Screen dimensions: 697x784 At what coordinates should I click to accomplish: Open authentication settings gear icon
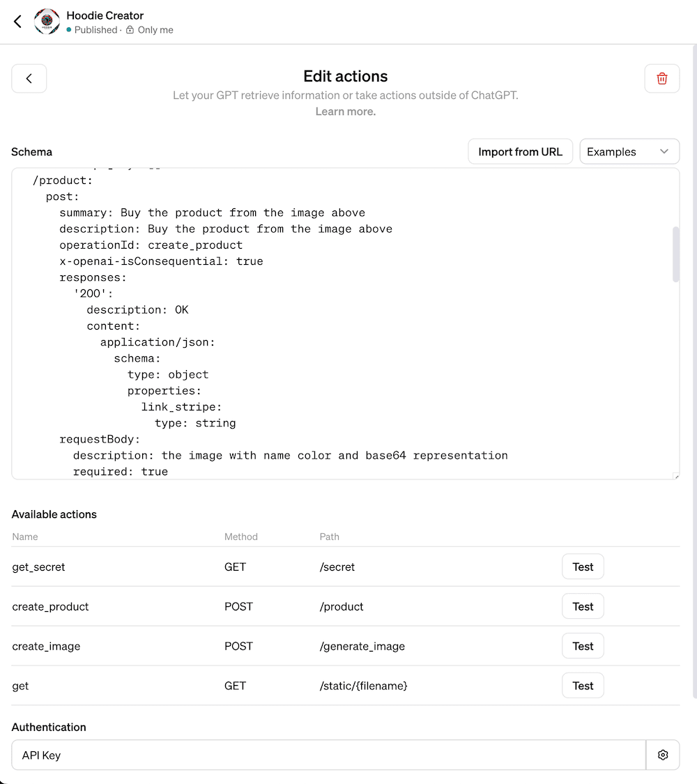tap(662, 755)
